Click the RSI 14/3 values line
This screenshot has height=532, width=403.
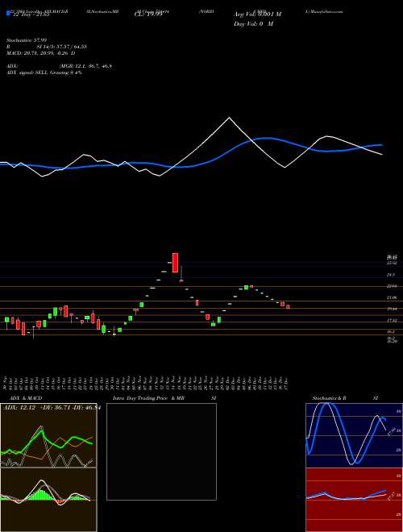click(x=47, y=47)
